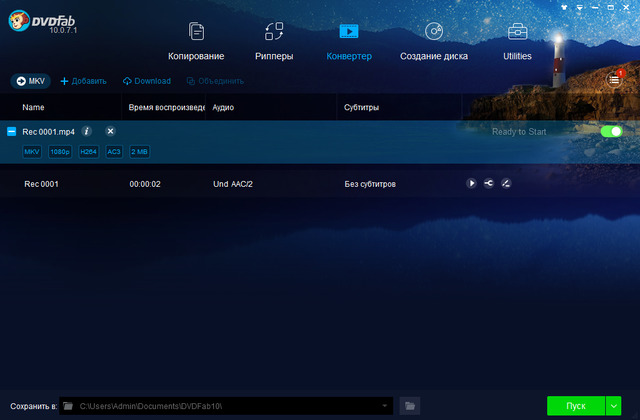Play preview of Rec 0001 title
Image resolution: width=640 pixels, height=420 pixels.
[x=471, y=183]
